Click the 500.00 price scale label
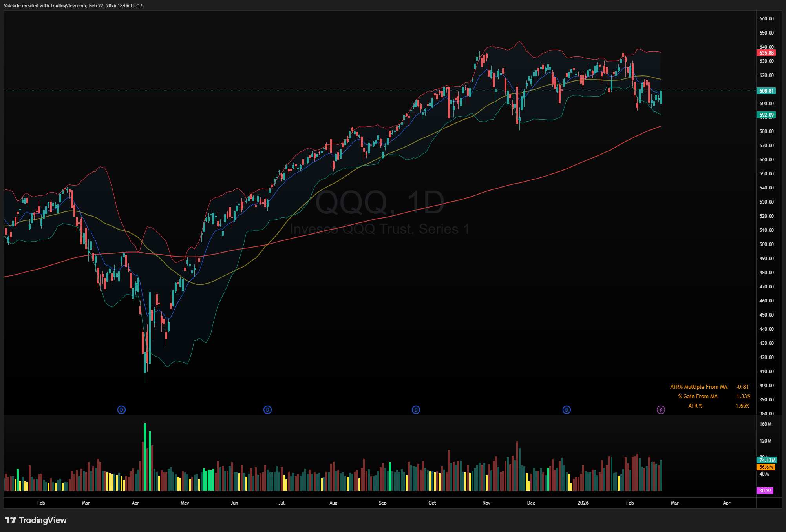786x532 pixels. pos(766,244)
